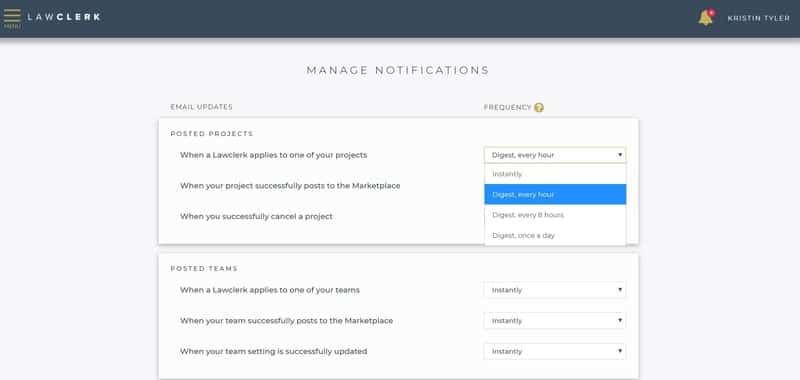Select Instantly option in open dropdown
The height and width of the screenshot is (380, 800).
coord(555,174)
